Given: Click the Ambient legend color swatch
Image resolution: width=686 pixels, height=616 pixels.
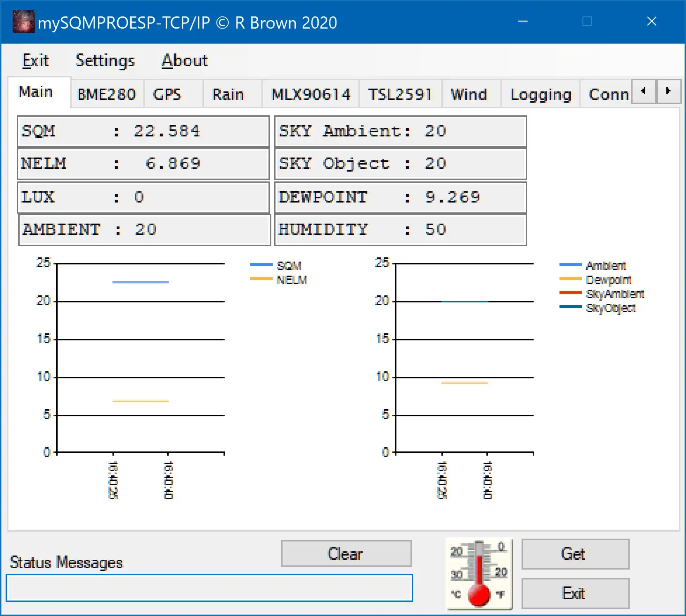Looking at the screenshot, I should 571,265.
